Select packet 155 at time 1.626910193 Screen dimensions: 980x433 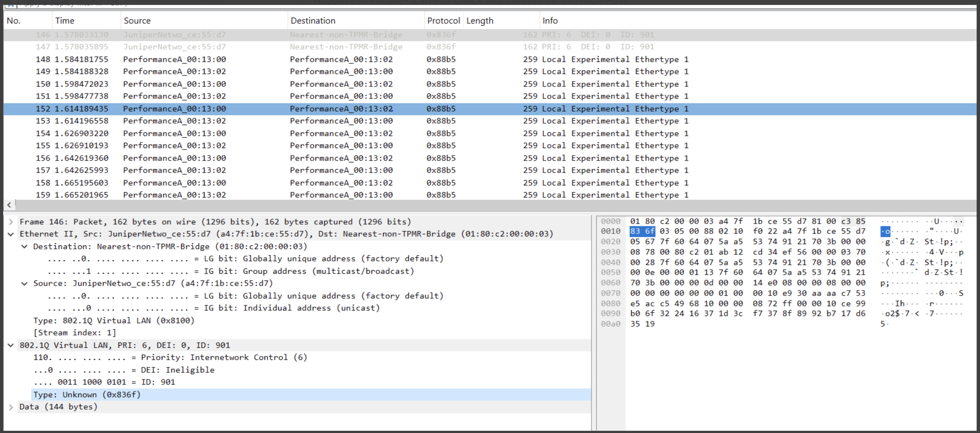490,146
